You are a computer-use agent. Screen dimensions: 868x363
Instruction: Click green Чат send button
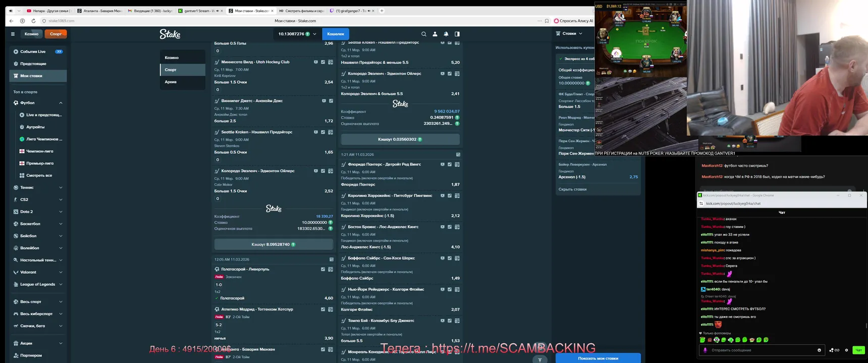pyautogui.click(x=858, y=350)
